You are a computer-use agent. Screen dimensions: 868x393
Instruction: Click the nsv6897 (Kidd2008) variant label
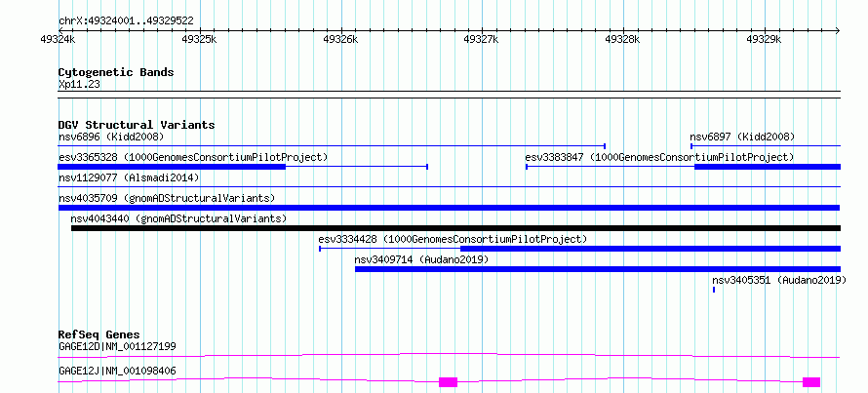pyautogui.click(x=742, y=137)
